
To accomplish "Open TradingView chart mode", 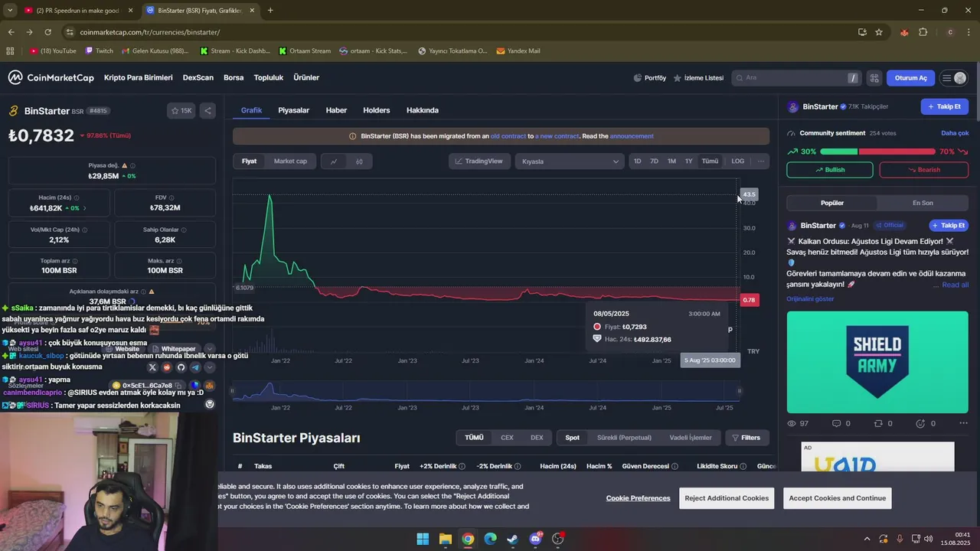I will (479, 161).
